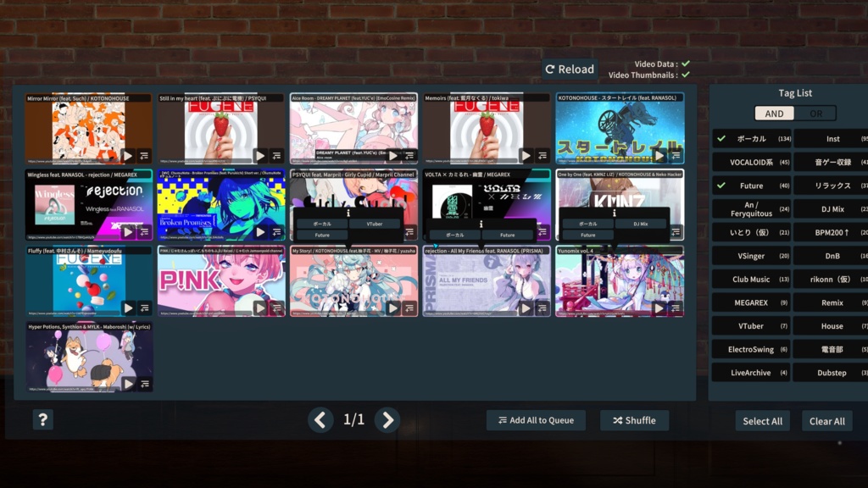
Task: Enable the An / Feryquitous tag
Action: point(751,209)
